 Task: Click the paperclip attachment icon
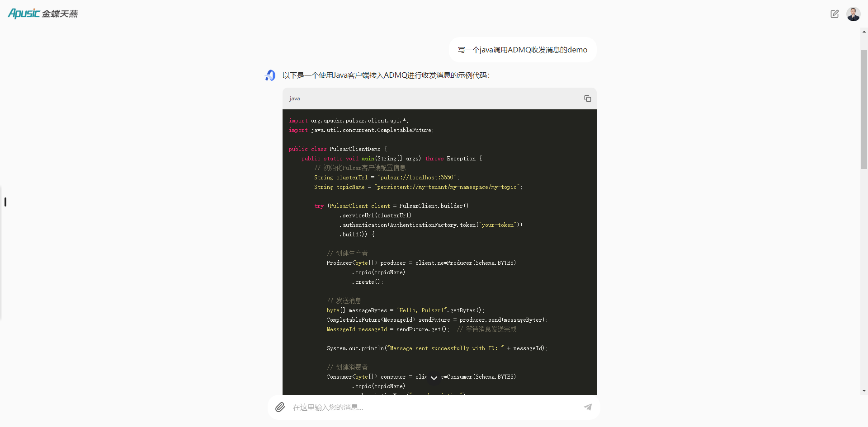280,407
